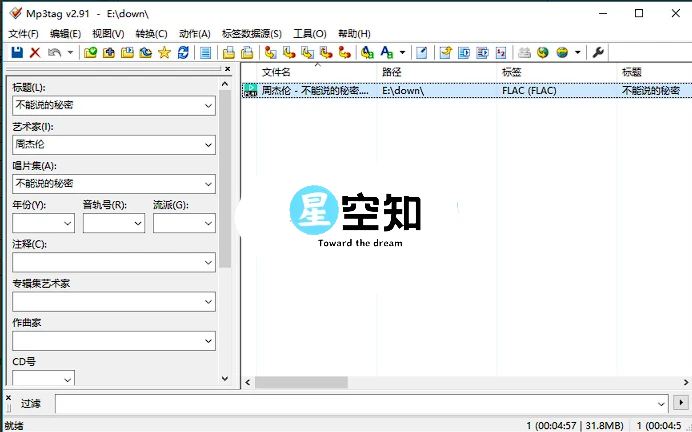Expand the 流派(G) genre dropdown

208,223
